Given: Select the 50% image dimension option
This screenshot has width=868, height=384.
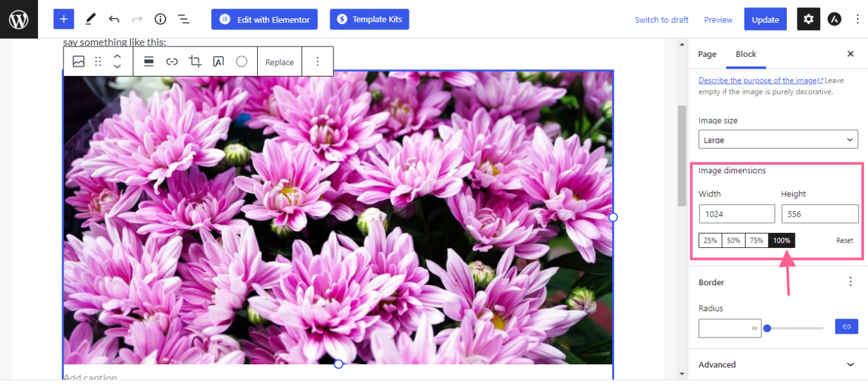Looking at the screenshot, I should click(733, 240).
